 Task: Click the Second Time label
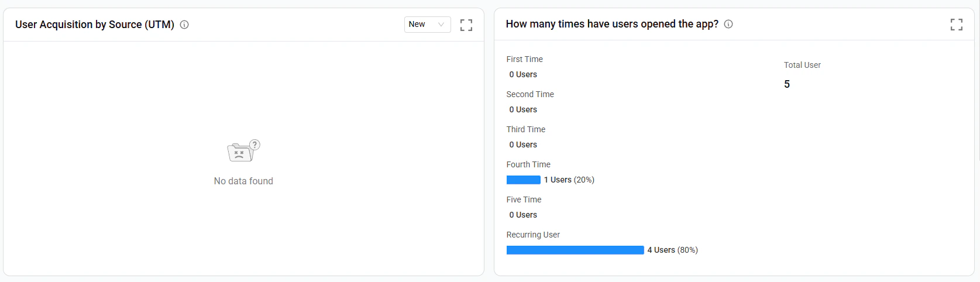point(530,94)
